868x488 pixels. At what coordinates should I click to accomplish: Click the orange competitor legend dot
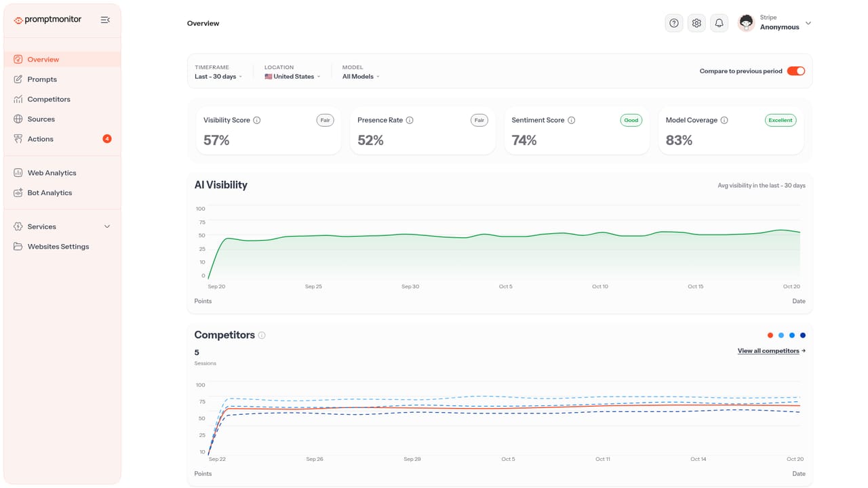point(770,335)
